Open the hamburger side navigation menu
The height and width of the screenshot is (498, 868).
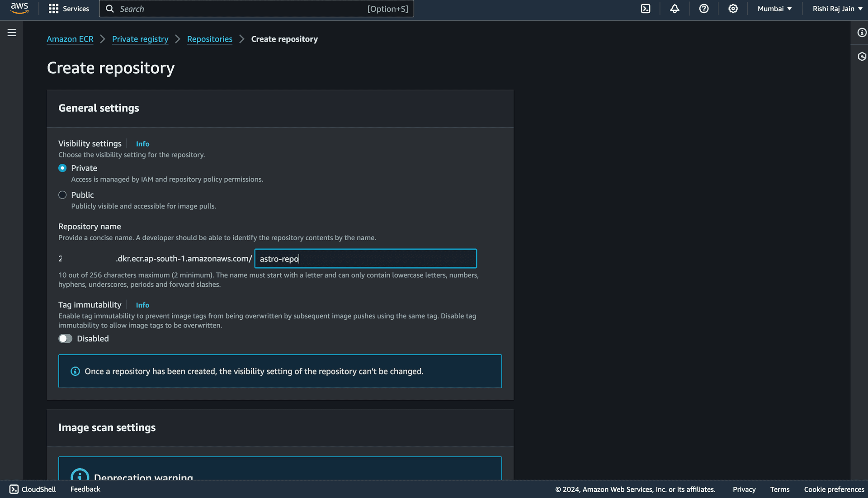12,33
